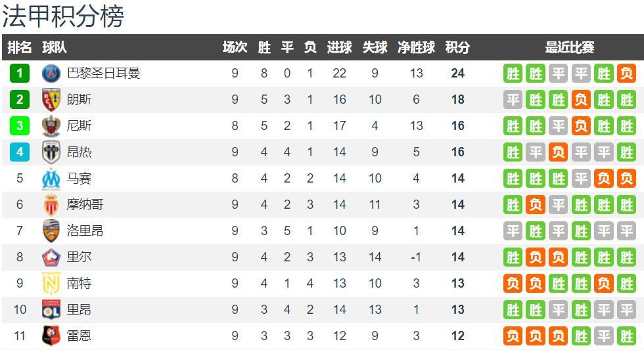Sort by the 净胜球 column header
Image resolution: width=644 pixels, height=350 pixels.
point(416,47)
